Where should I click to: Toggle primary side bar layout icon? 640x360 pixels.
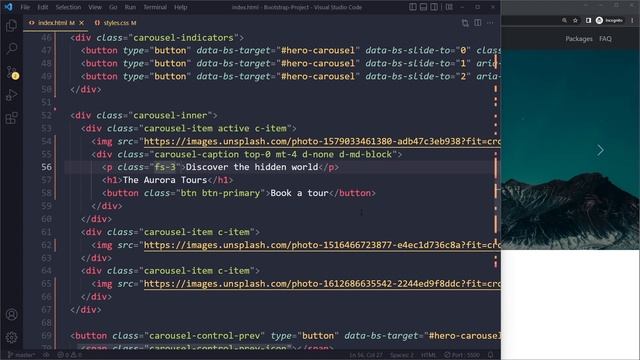[413, 7]
